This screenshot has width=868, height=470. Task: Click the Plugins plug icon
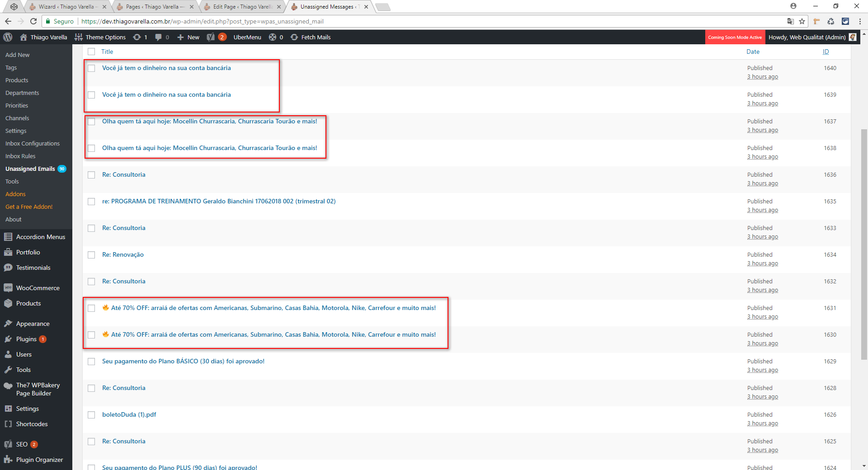coord(8,339)
